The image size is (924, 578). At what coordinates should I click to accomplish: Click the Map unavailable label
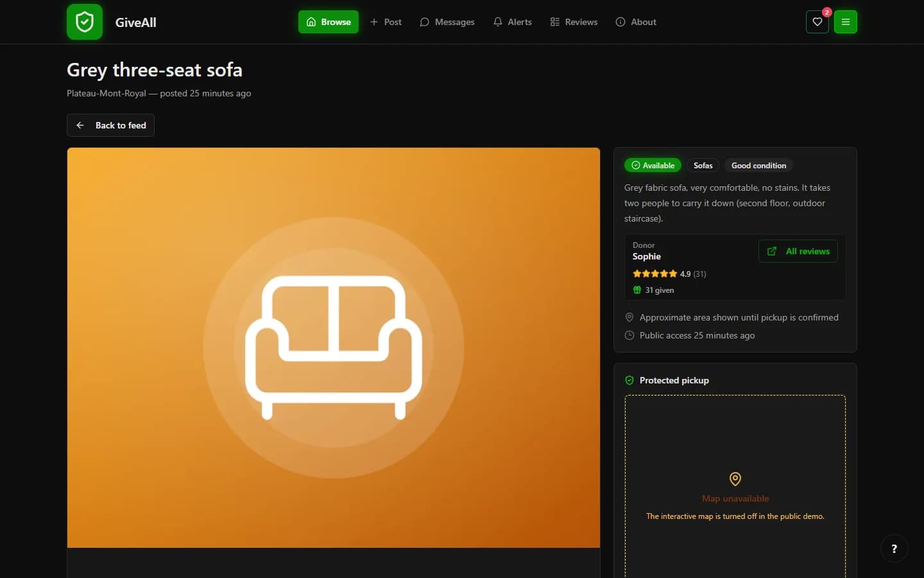tap(735, 498)
